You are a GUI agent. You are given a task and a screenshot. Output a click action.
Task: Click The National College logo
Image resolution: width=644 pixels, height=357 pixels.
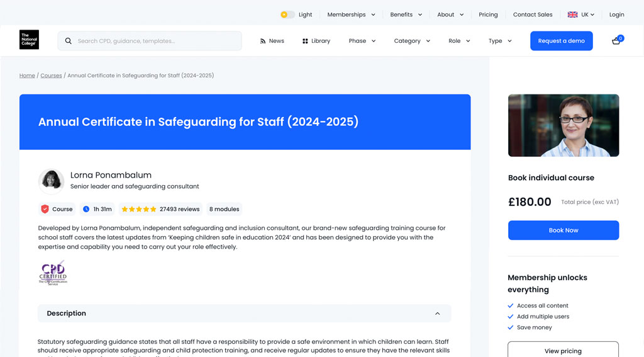29,40
